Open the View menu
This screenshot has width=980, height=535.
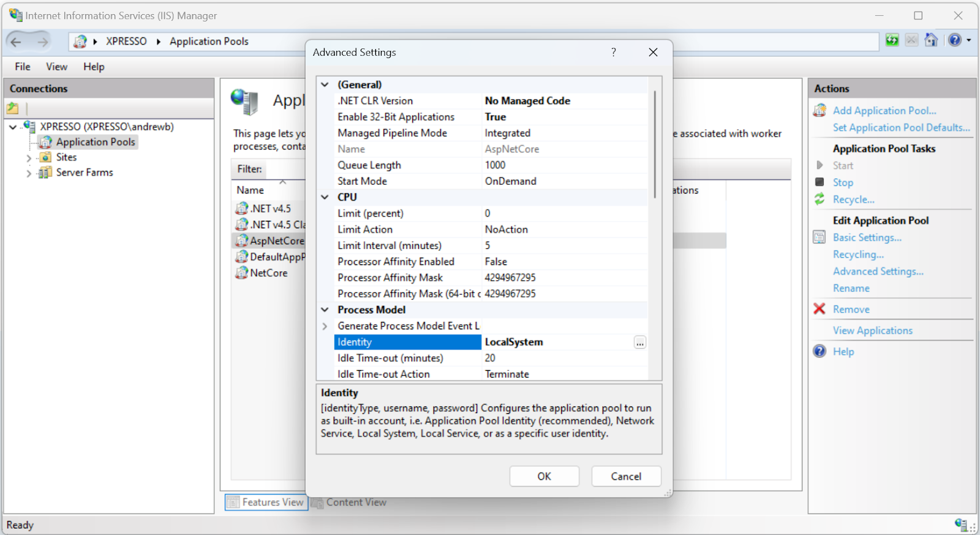56,67
